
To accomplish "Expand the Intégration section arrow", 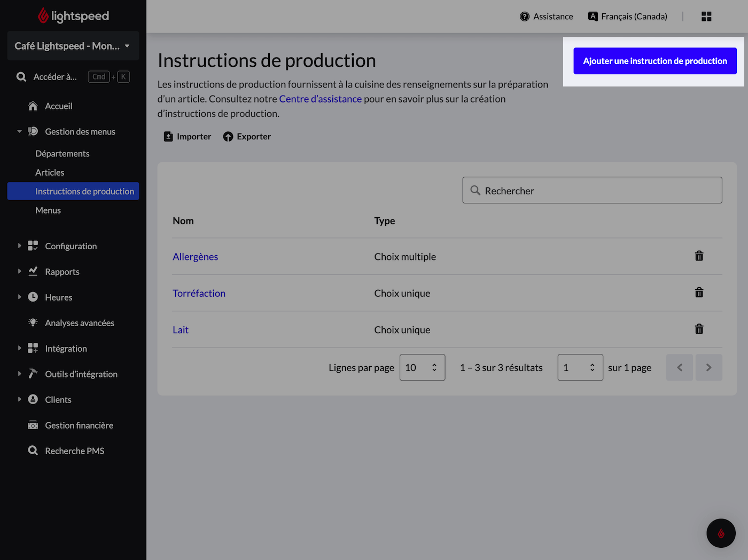I will coord(19,348).
